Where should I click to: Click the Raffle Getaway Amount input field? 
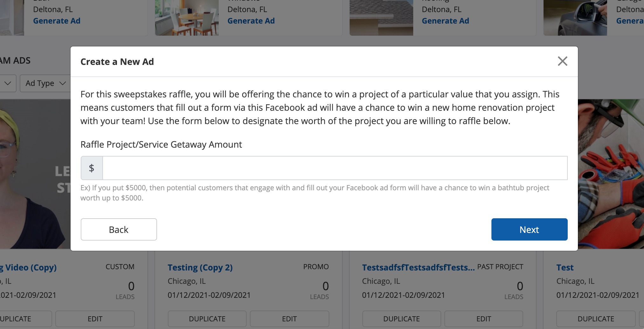(335, 168)
